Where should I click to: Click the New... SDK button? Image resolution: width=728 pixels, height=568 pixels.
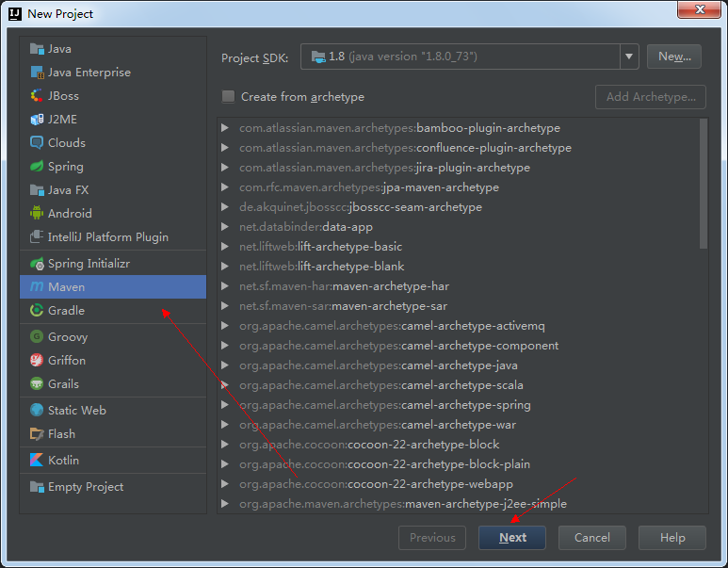tap(674, 57)
